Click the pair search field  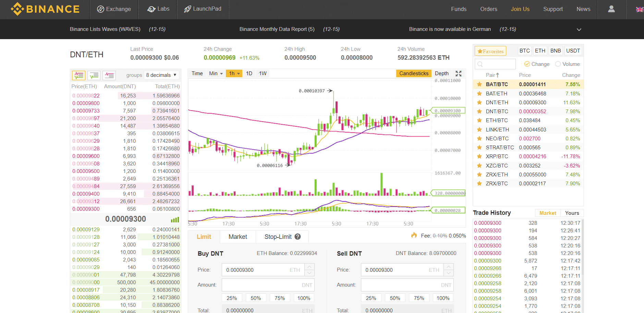coord(495,64)
